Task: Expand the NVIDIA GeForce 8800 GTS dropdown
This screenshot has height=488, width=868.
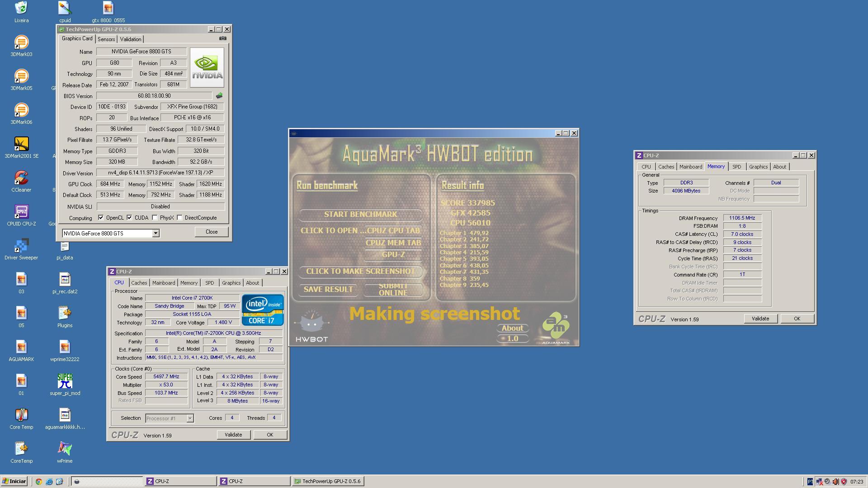Action: [x=156, y=233]
